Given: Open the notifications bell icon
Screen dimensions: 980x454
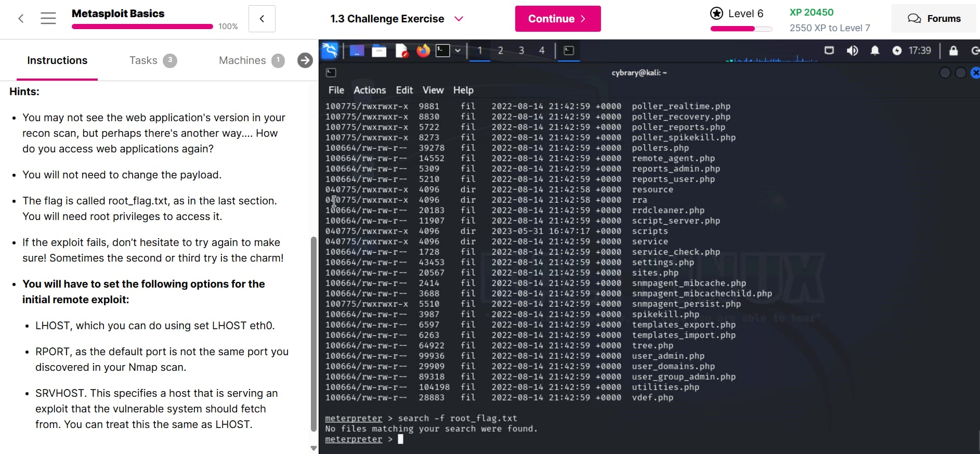Looking at the screenshot, I should pos(875,50).
